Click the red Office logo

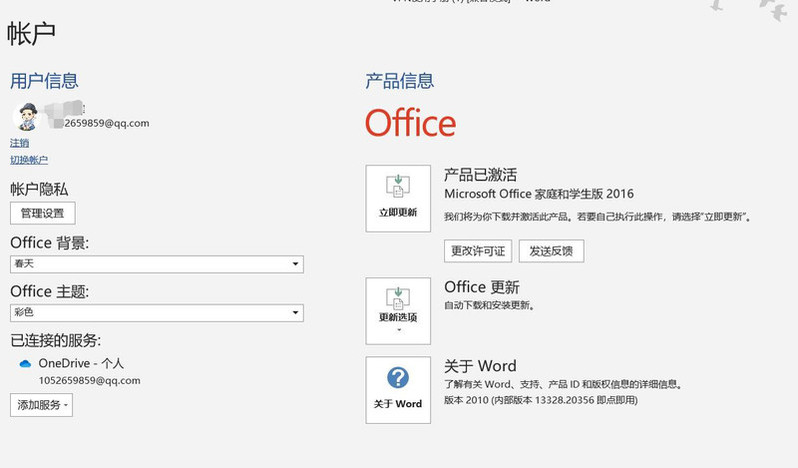(410, 123)
